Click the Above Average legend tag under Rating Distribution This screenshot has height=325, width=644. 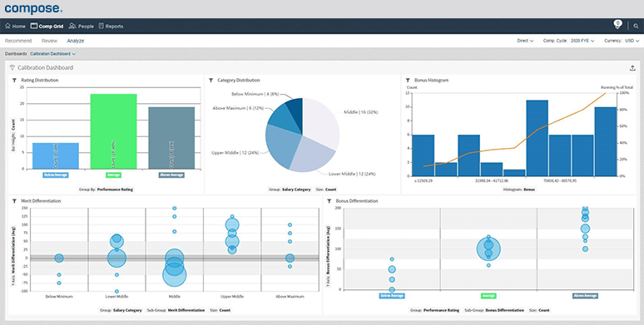171,175
